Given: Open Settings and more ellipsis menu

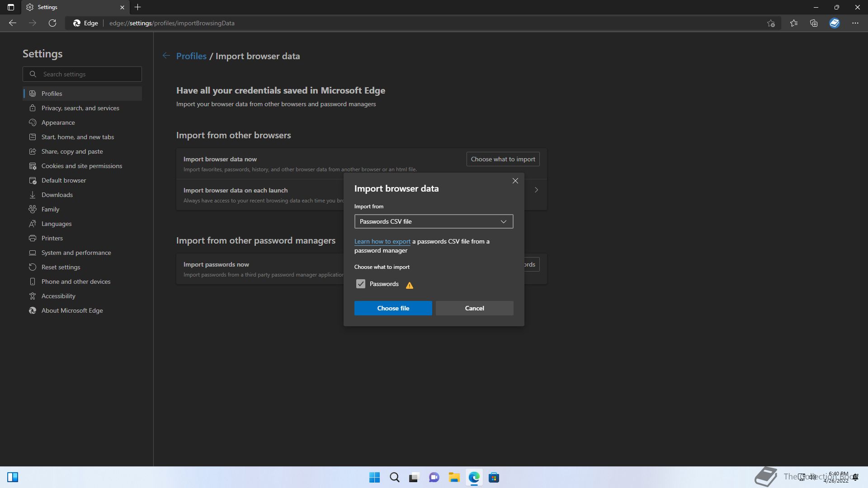Looking at the screenshot, I should pyautogui.click(x=855, y=23).
